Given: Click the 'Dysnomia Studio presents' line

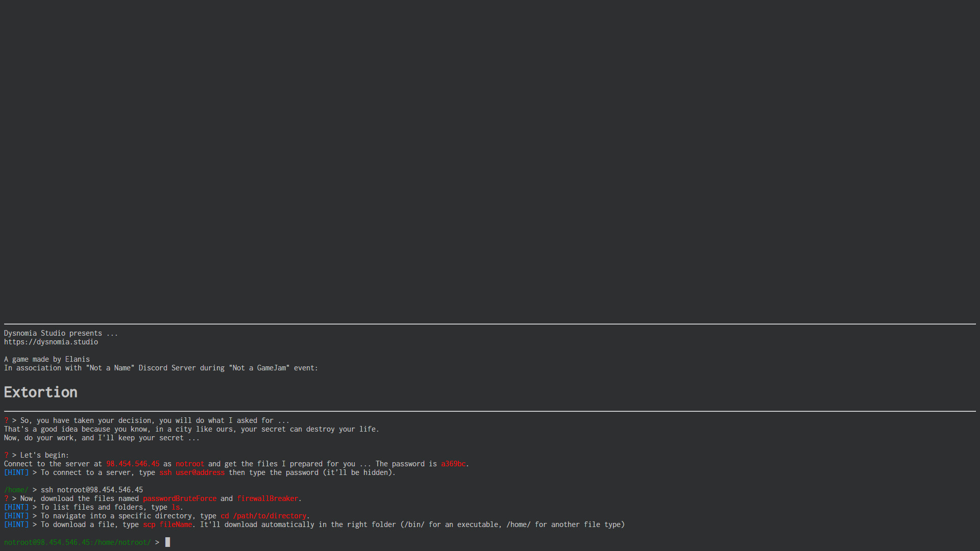Looking at the screenshot, I should tap(61, 333).
